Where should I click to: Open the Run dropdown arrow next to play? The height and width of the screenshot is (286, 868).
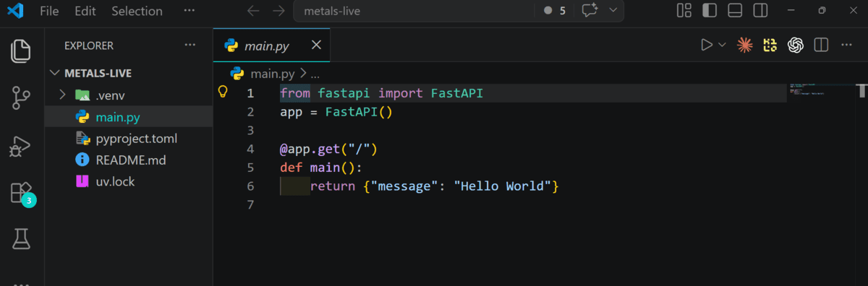coord(722,45)
